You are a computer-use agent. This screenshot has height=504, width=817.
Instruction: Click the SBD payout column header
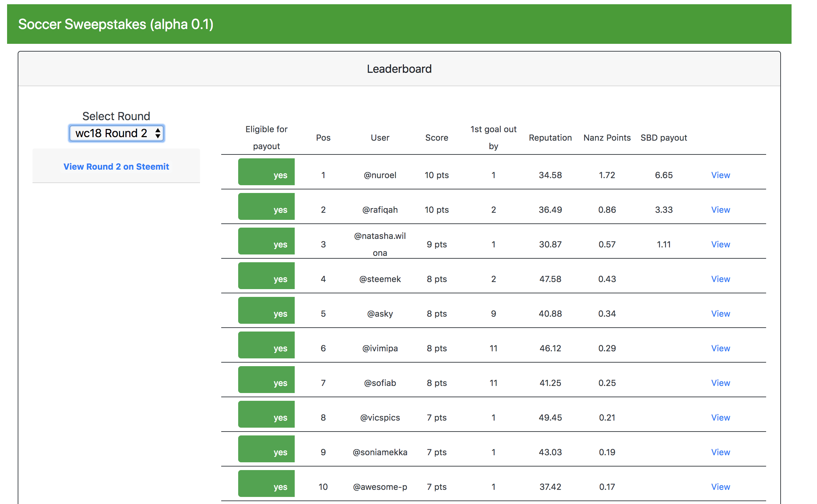(x=663, y=137)
